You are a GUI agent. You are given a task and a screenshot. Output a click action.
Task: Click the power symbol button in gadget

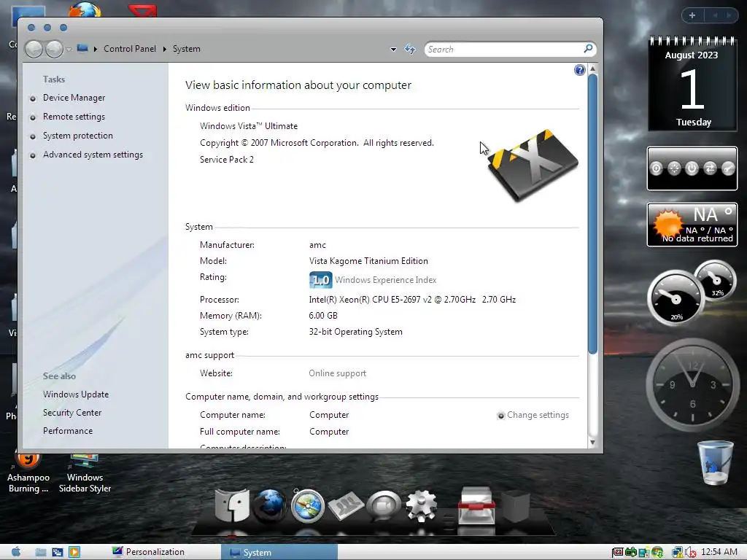point(692,168)
